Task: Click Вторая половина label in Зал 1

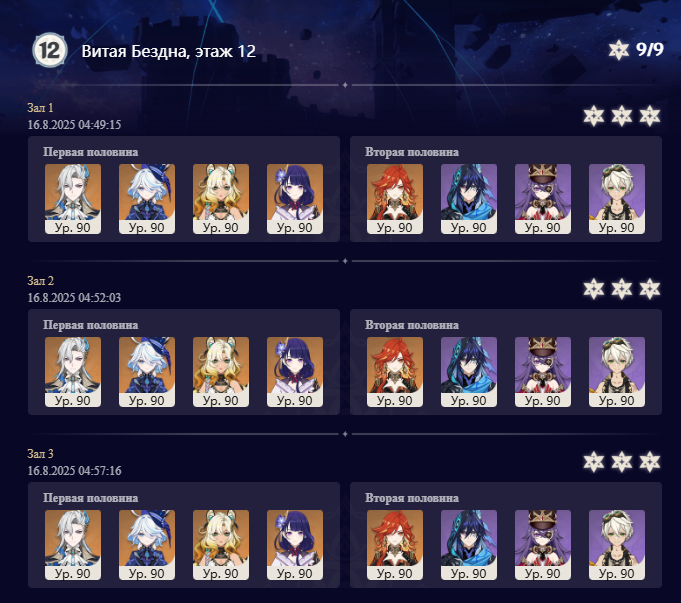Action: pyautogui.click(x=412, y=152)
